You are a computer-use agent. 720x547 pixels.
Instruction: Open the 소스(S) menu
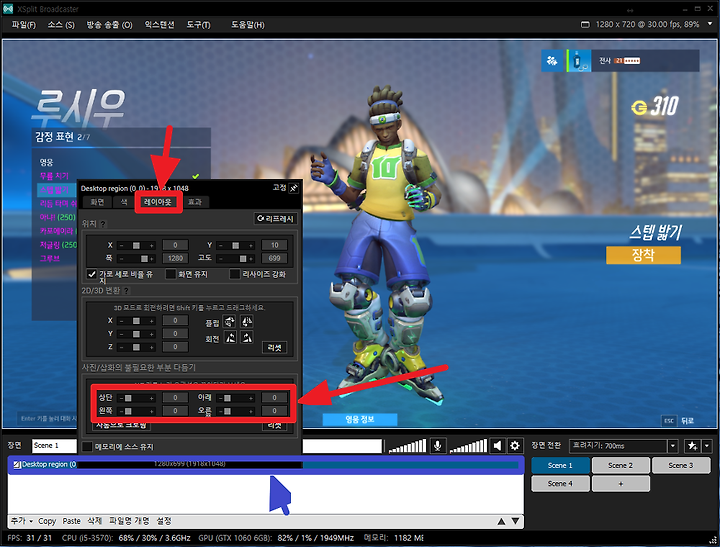[61, 25]
